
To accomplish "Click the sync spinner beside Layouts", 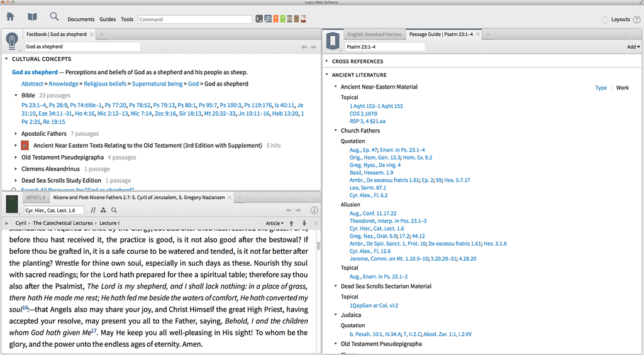I will point(604,19).
